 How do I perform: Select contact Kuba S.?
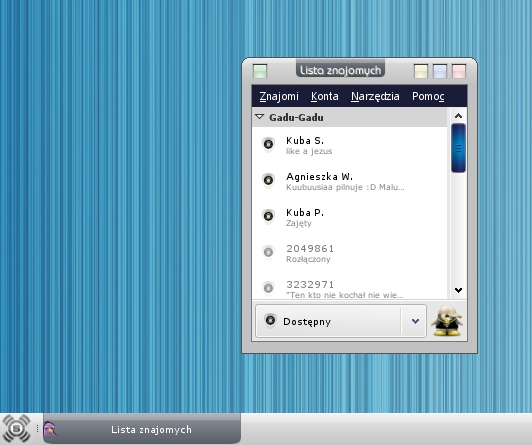click(349, 145)
